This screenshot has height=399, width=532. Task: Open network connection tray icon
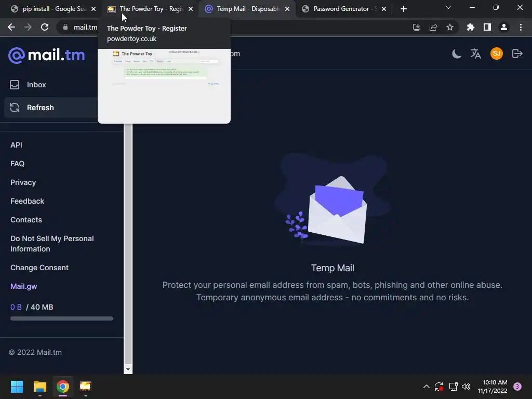coord(453,387)
